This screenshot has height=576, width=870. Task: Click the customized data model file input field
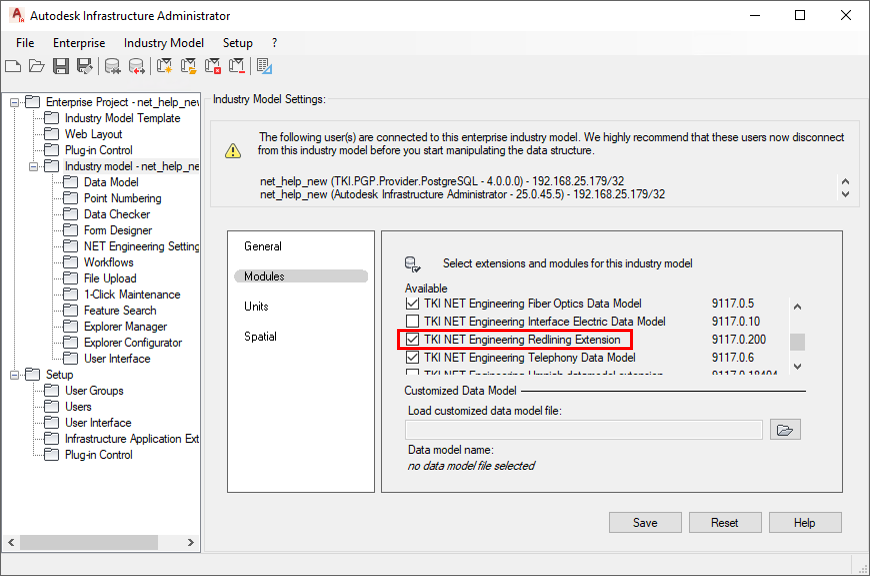(x=584, y=430)
